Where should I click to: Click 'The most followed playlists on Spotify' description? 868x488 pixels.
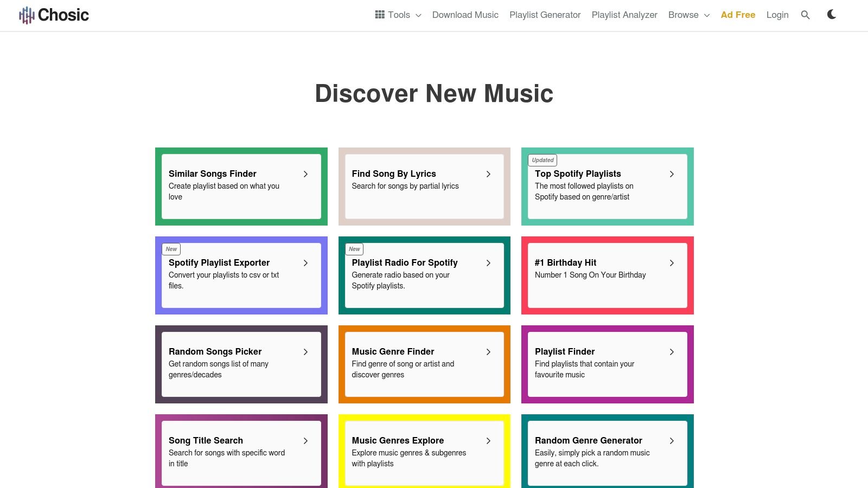pyautogui.click(x=584, y=191)
